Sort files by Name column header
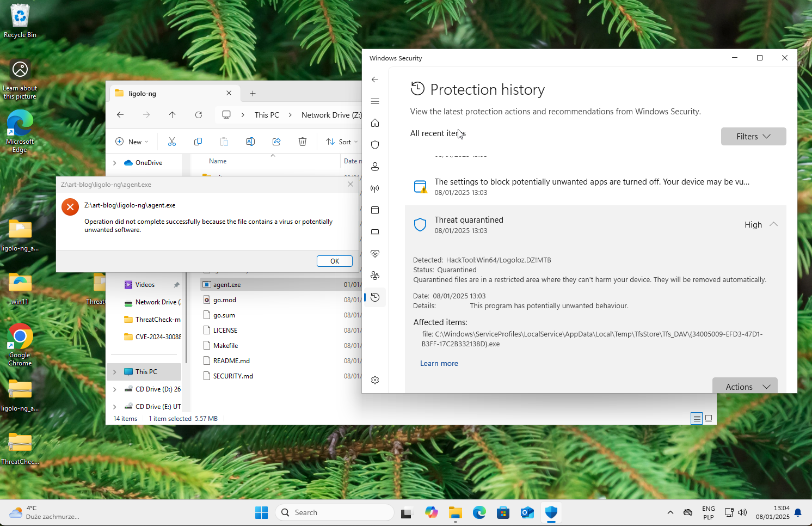Viewport: 812px width, 526px height. 218,161
